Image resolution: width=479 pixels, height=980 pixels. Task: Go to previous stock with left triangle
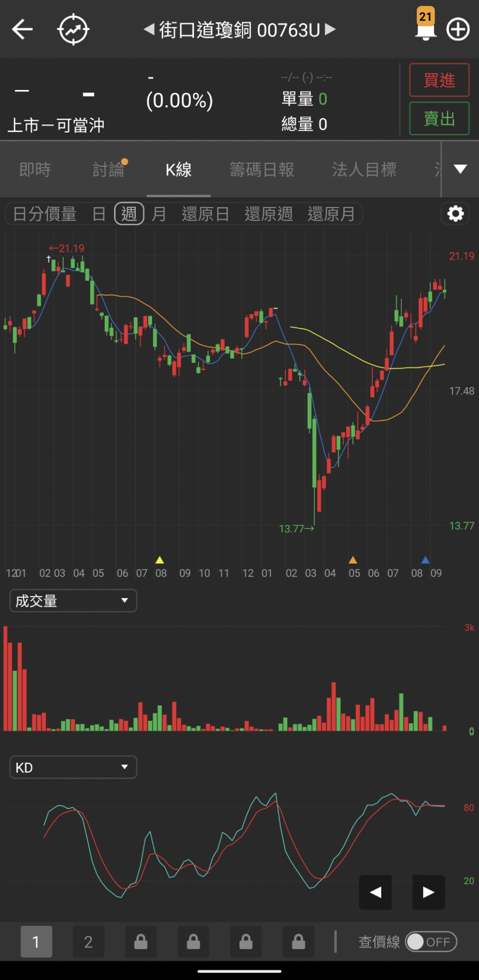tap(149, 30)
